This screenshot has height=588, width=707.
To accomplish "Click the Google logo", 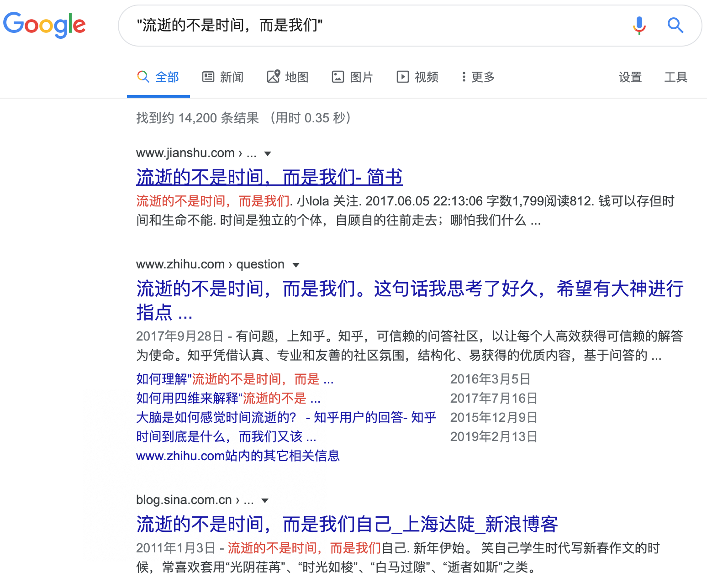I will point(44,25).
